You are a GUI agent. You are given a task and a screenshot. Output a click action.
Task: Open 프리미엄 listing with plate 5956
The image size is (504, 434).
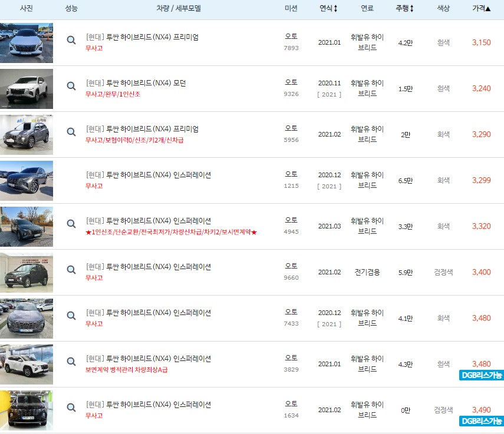pos(142,129)
